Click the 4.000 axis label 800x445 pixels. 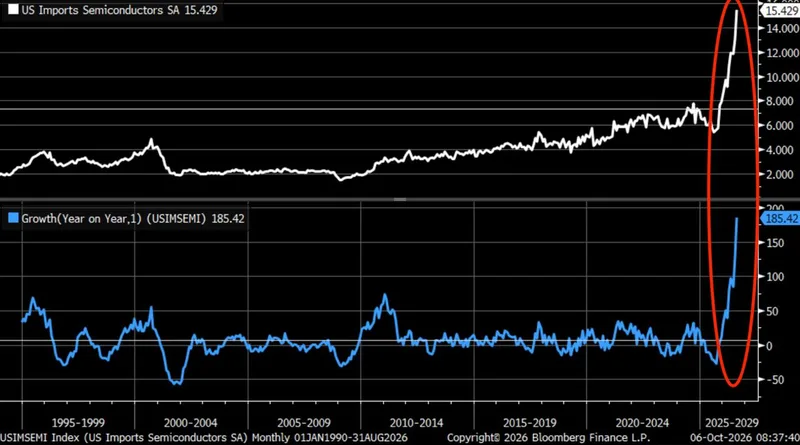(779, 150)
